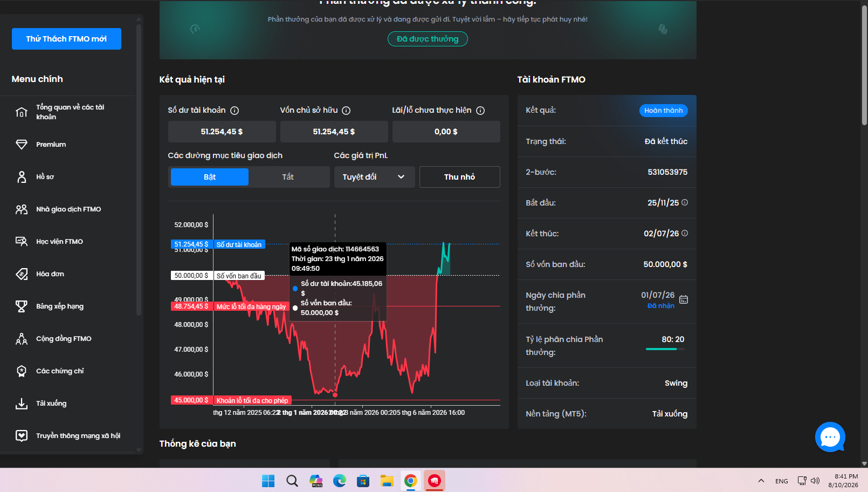
Task: Turn off trading objective lines with Tắt
Action: (288, 177)
